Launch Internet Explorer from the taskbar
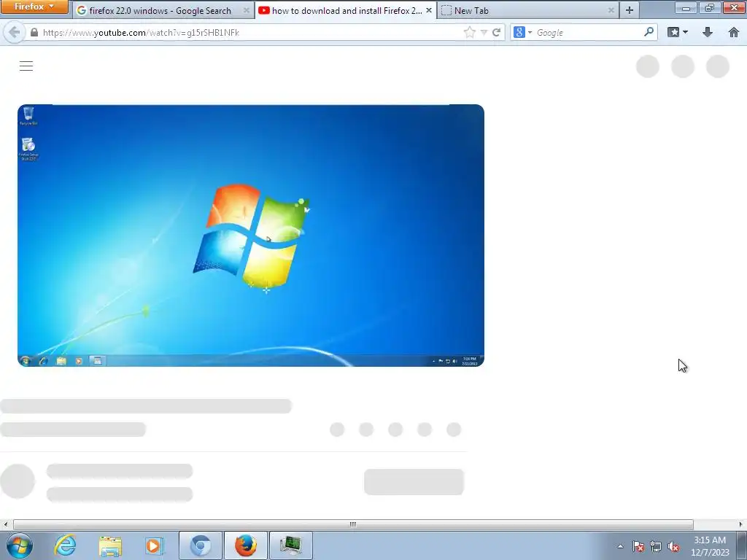 tap(65, 545)
